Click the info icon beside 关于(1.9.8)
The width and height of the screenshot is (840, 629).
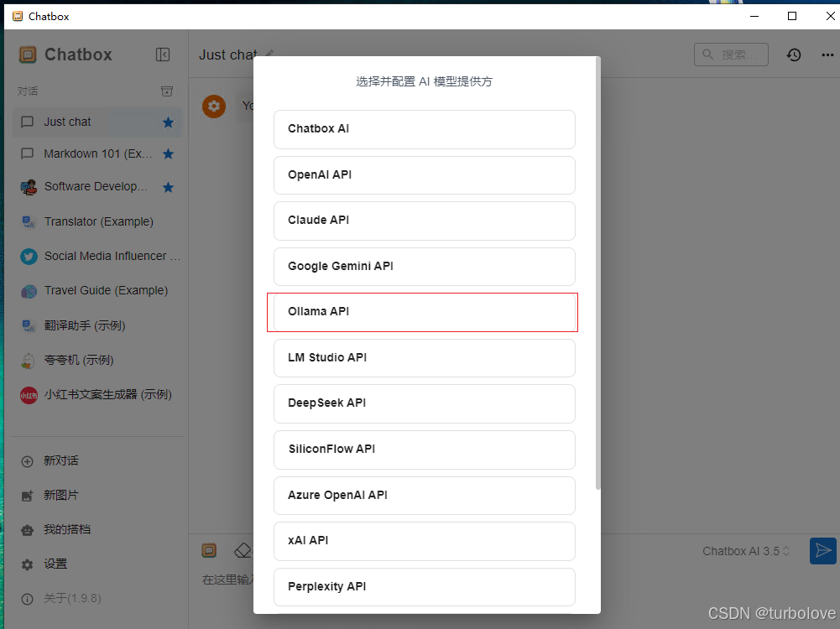pyautogui.click(x=27, y=599)
